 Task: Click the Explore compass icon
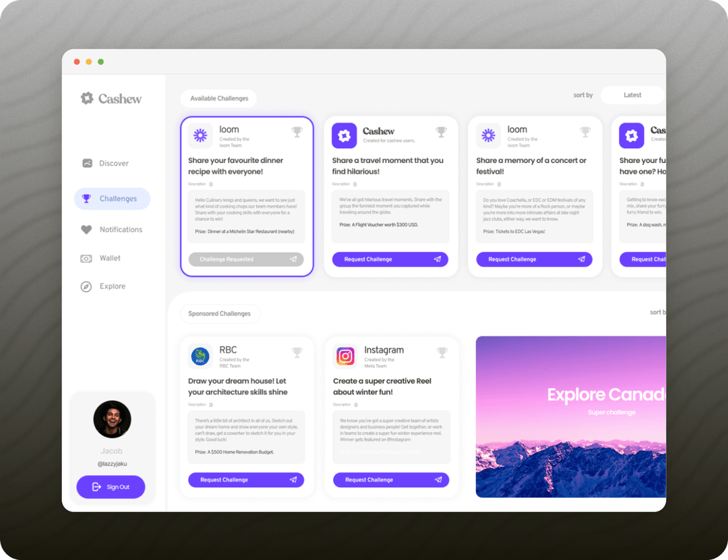point(86,286)
